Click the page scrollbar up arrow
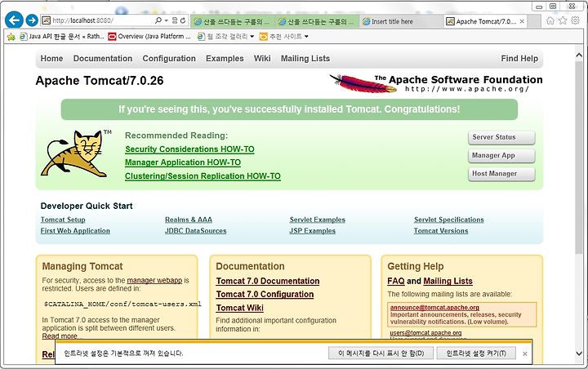588x369 pixels. coord(579,55)
